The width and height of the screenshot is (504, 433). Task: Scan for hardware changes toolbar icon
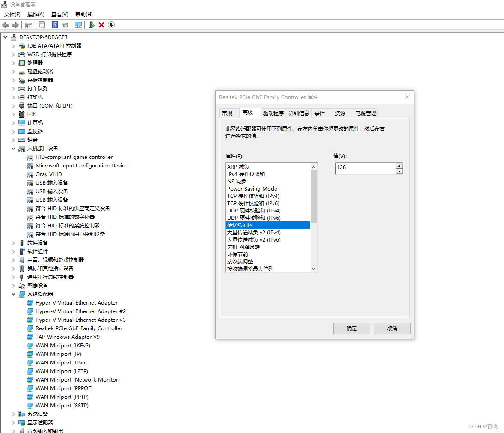pyautogui.click(x=78, y=25)
